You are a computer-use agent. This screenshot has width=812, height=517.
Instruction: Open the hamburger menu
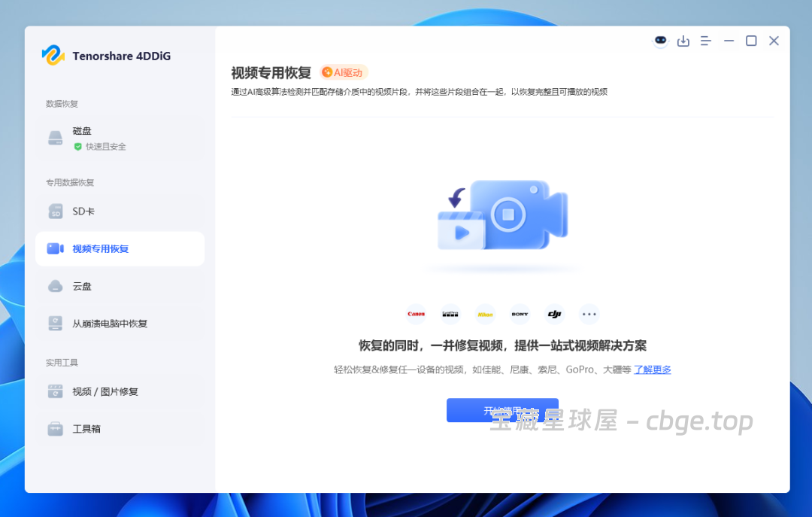click(x=705, y=41)
